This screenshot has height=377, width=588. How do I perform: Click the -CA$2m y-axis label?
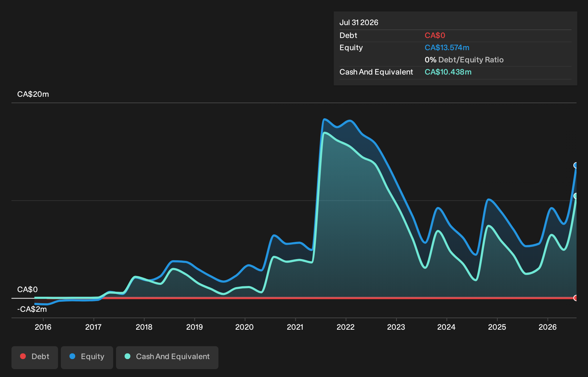click(32, 309)
